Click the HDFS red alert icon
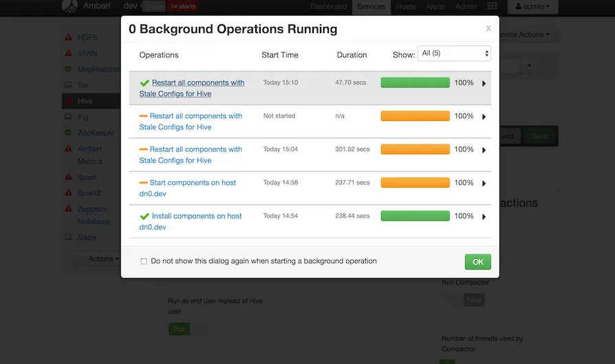Screen dimensions: 615x364 68,37
